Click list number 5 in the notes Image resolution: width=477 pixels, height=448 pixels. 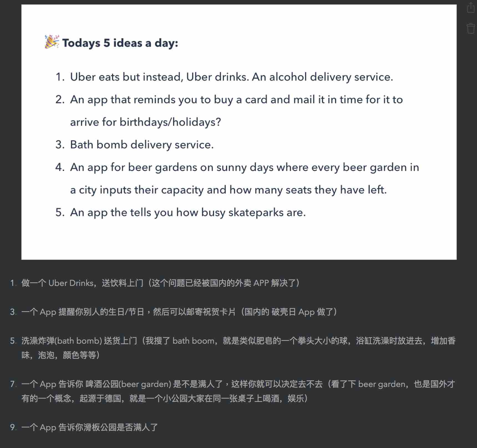(x=13, y=341)
